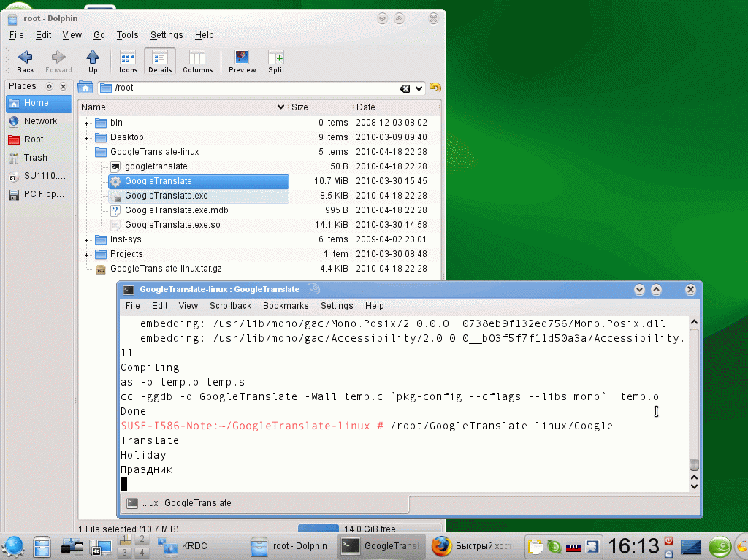
Task: Open file manager from panel launcher
Action: click(x=42, y=547)
